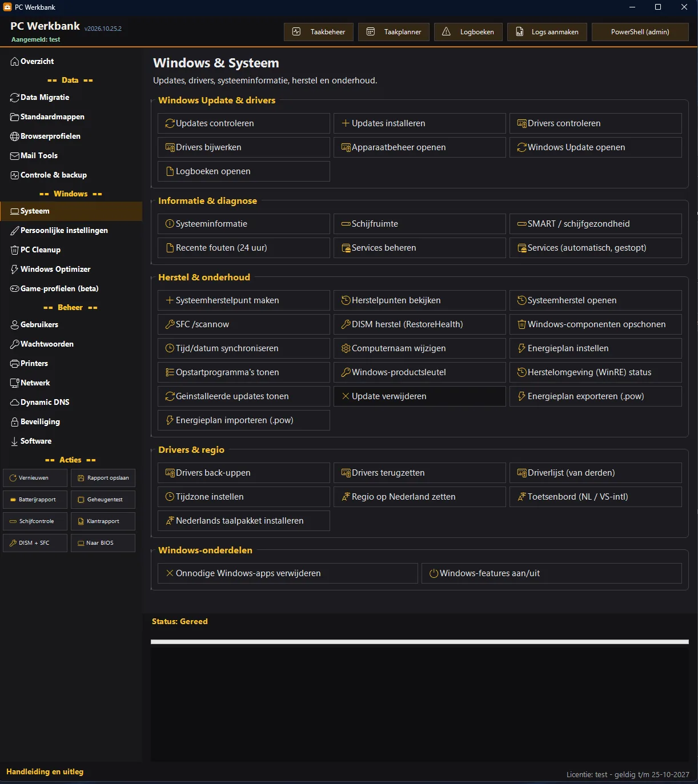Run Schijfcontrole action
This screenshot has height=784, width=698.
click(x=35, y=521)
